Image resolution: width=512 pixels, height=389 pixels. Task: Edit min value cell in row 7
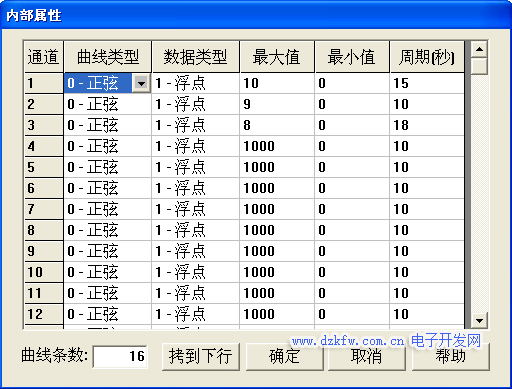(x=352, y=209)
